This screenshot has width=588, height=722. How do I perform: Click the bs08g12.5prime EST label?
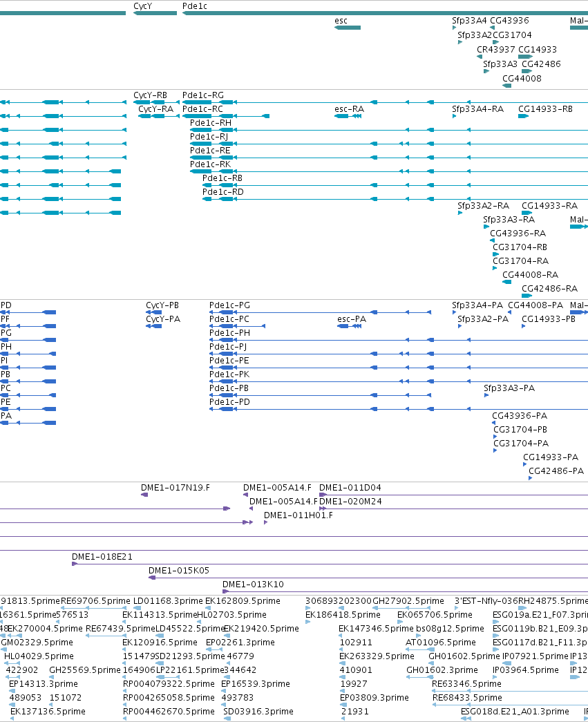point(450,629)
